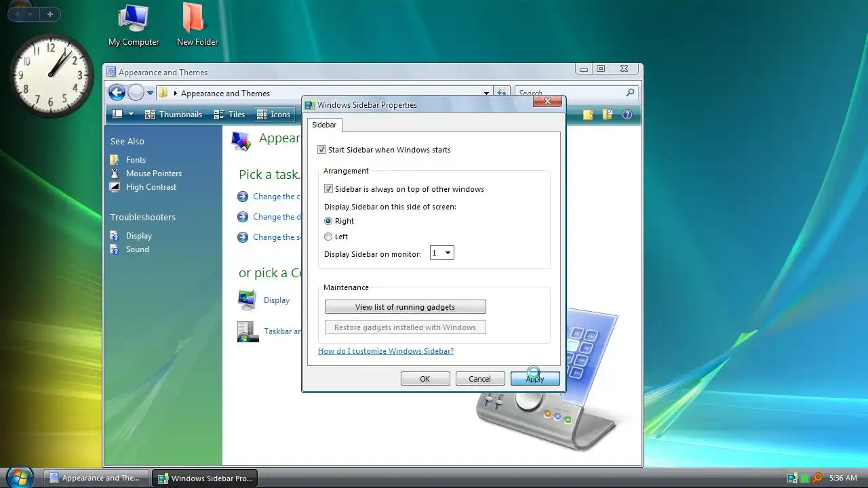
Task: Open the layout dropdown arrow in the toolbar
Action: 131,115
